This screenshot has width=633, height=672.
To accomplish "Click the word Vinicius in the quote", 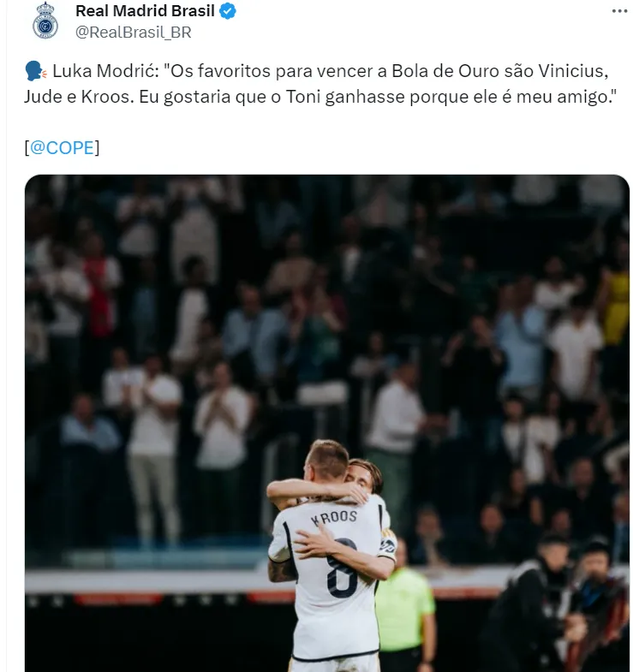I will (x=573, y=71).
